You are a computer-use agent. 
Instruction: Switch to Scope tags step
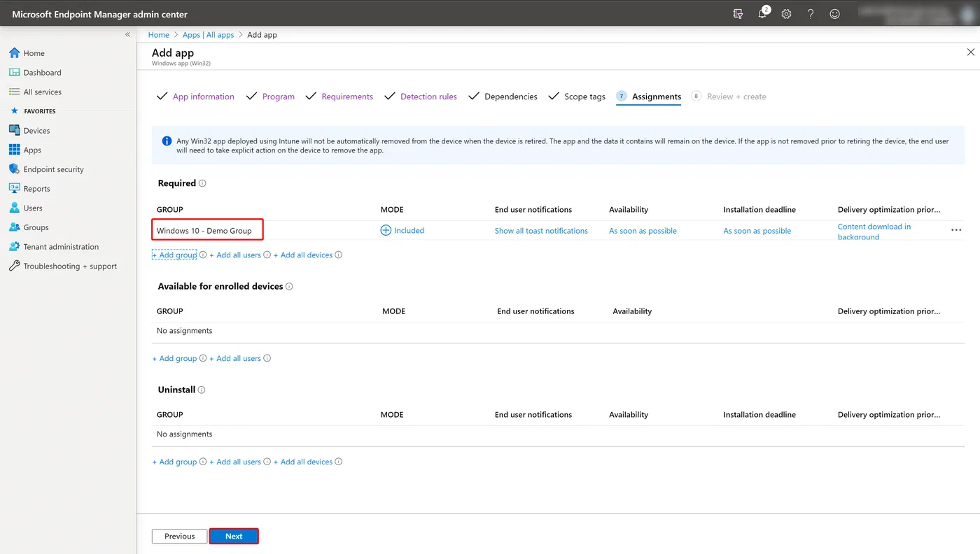pos(584,97)
